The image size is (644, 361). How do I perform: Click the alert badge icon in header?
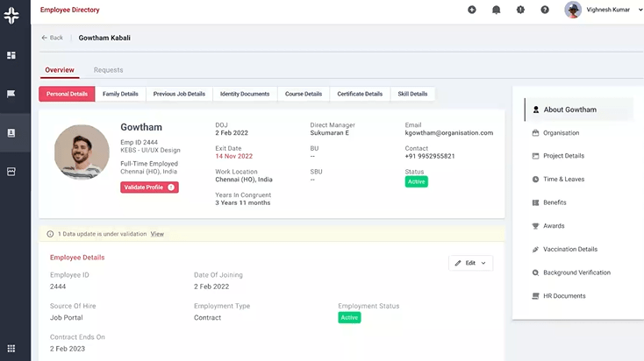tap(520, 10)
